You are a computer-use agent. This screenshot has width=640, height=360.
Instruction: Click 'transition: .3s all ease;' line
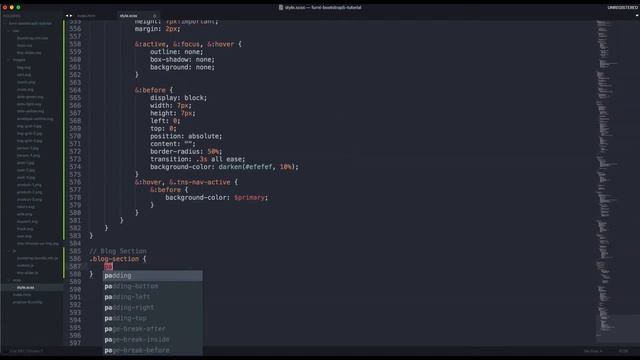click(198, 159)
